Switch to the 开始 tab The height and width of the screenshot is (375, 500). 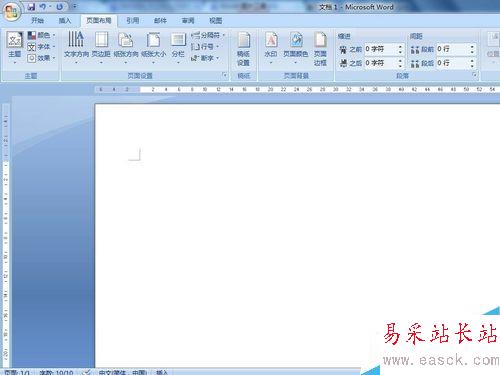pyautogui.click(x=38, y=21)
